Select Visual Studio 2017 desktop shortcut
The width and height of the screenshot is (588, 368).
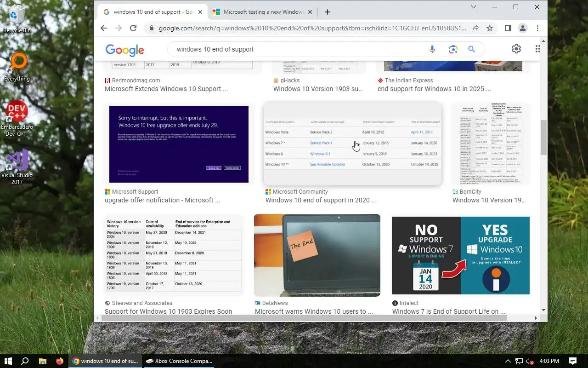17,167
